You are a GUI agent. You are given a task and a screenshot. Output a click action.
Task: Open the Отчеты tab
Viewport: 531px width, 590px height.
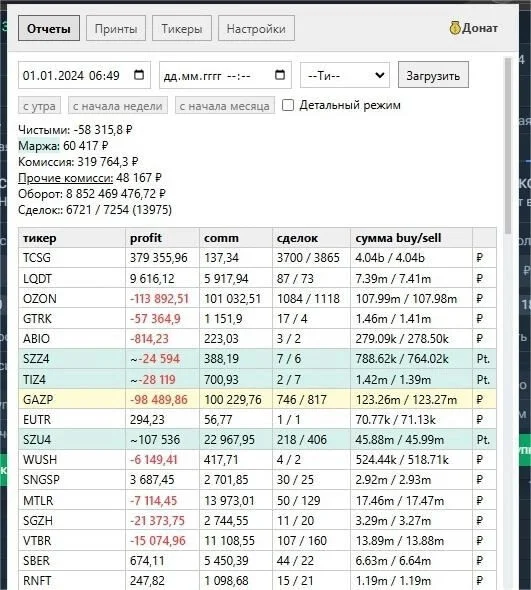[49, 28]
